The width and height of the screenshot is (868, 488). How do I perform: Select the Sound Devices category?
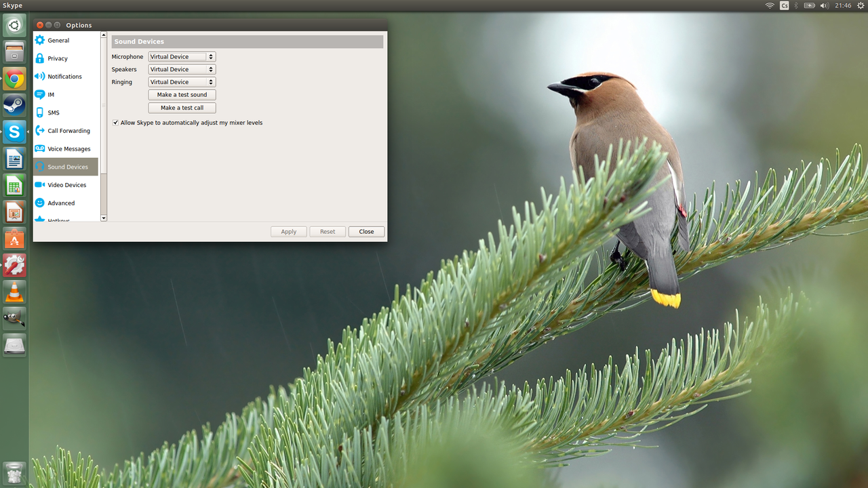(x=66, y=167)
